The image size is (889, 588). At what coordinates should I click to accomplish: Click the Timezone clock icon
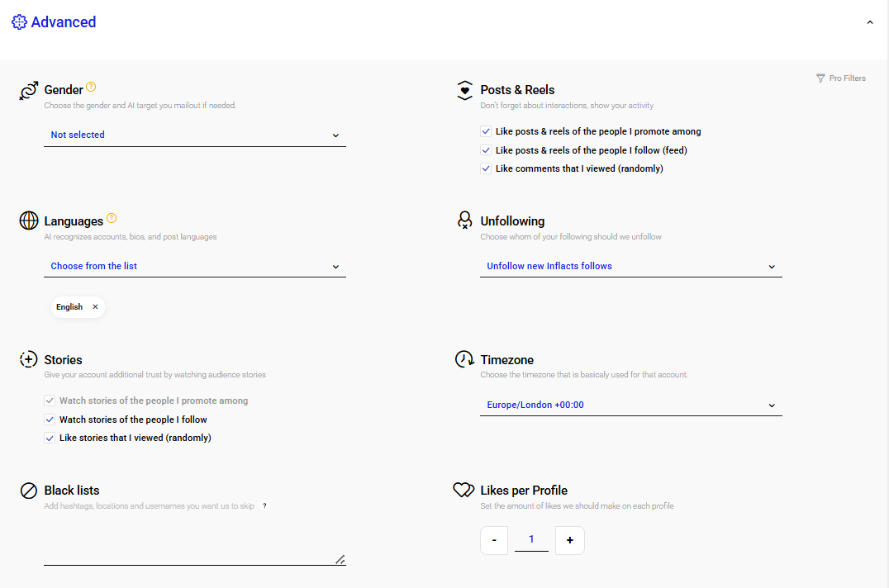pos(464,359)
